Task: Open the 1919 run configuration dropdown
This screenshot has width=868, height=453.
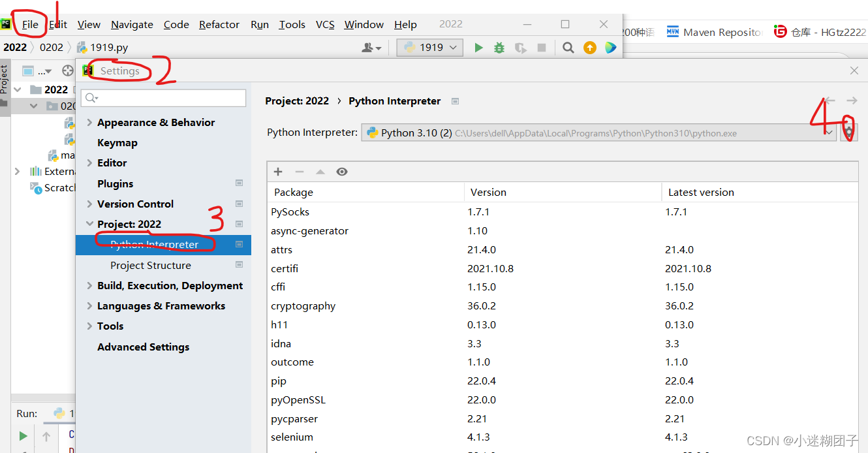Action: (x=429, y=47)
